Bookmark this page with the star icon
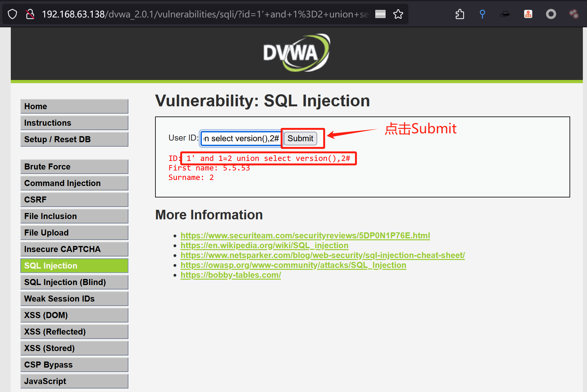Viewport: 587px width, 392px height. coord(398,14)
